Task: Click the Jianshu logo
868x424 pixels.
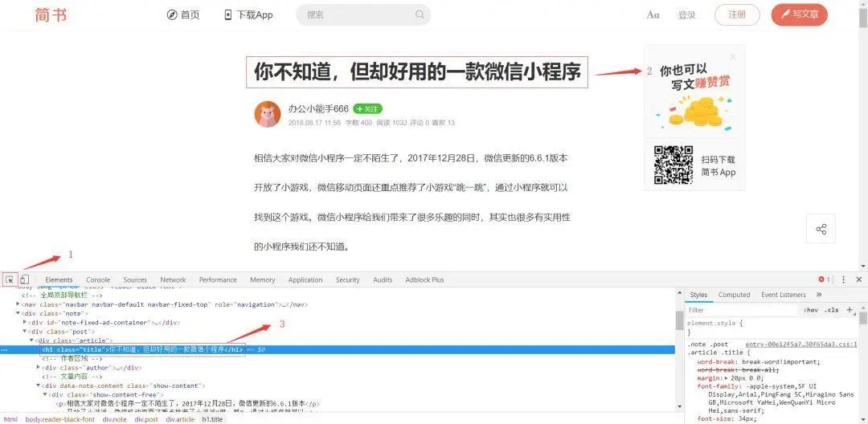Action: coord(51,15)
